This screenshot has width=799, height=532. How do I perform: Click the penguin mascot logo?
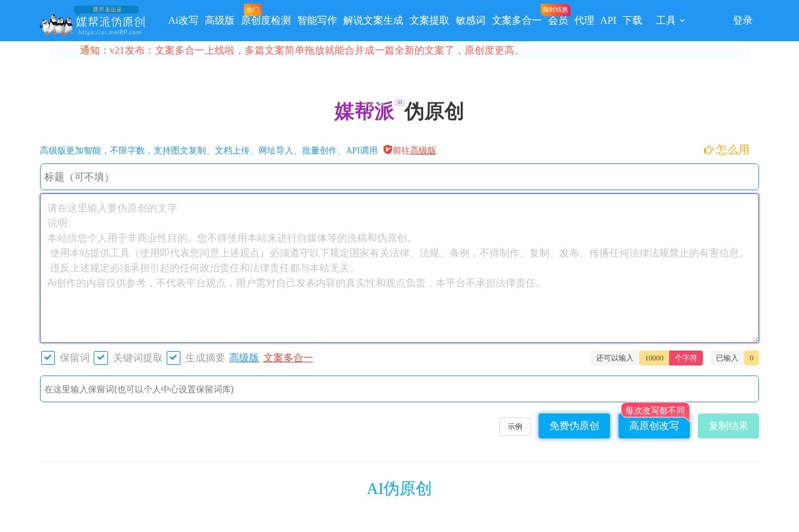tap(56, 24)
